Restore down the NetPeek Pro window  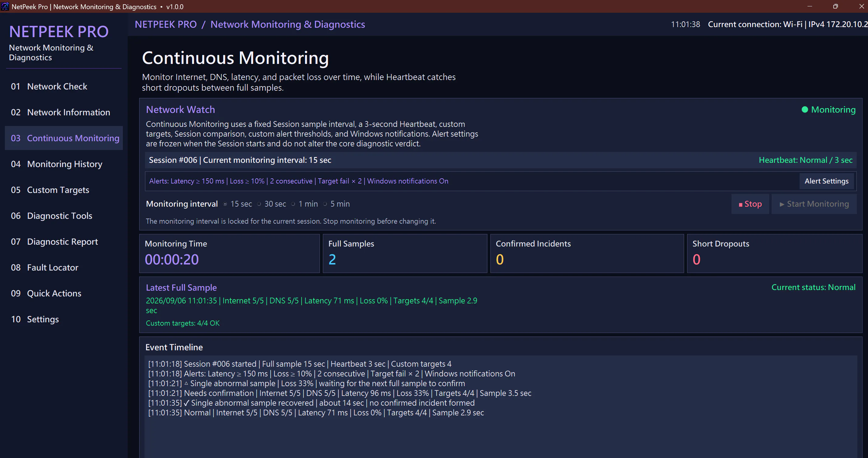point(835,6)
